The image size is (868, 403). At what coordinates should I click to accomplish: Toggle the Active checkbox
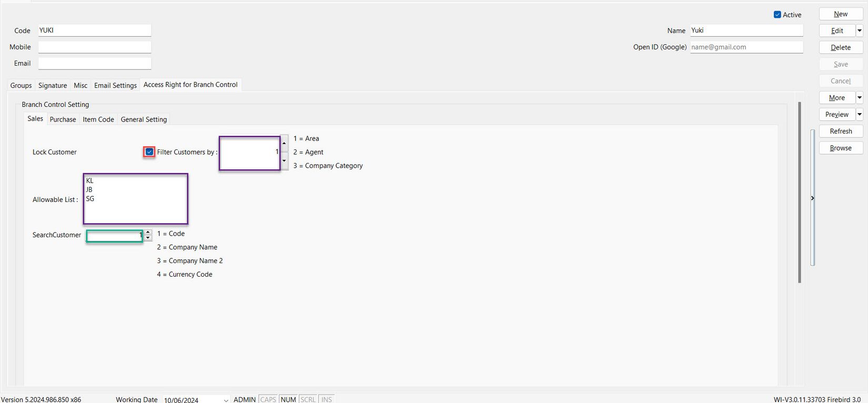[777, 15]
